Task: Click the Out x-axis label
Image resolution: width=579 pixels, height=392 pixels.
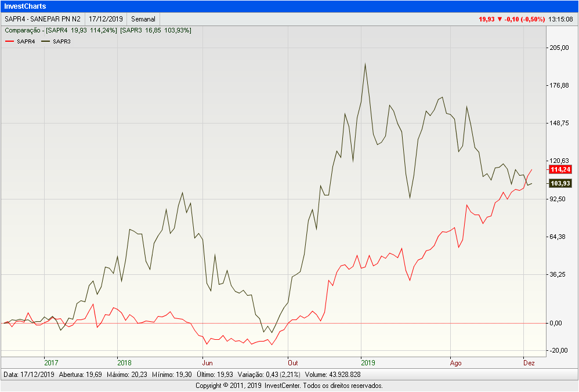Action: point(293,363)
